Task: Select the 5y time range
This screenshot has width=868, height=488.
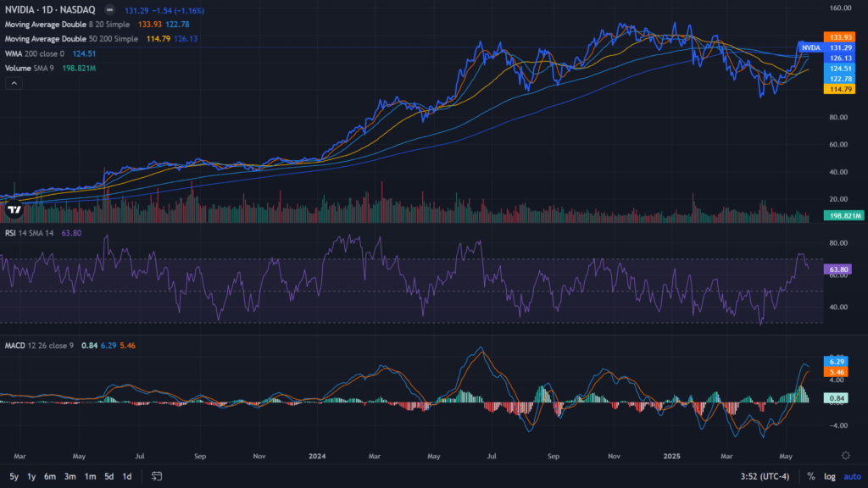Action: pos(14,476)
